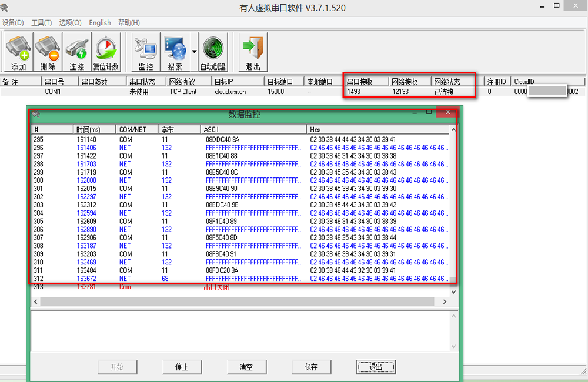Click the 退出 button in monitor dialog
588x382 pixels.
pos(375,367)
